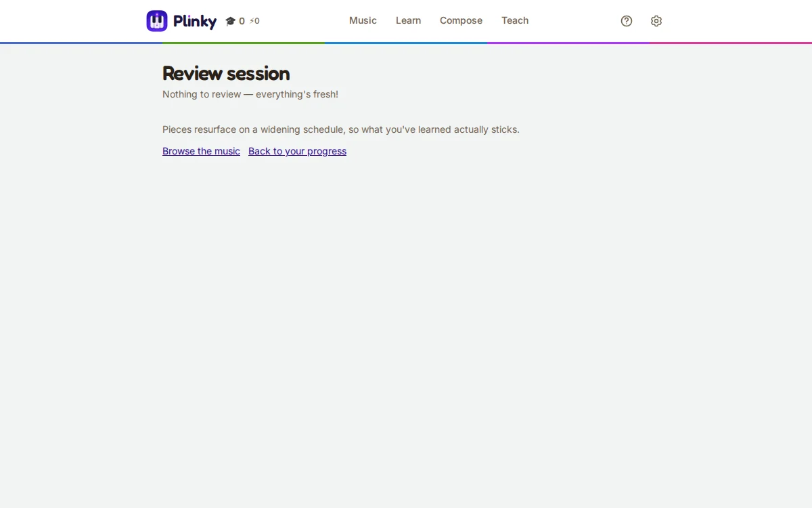
Task: Click the graduation cap score icon
Action: tap(231, 21)
